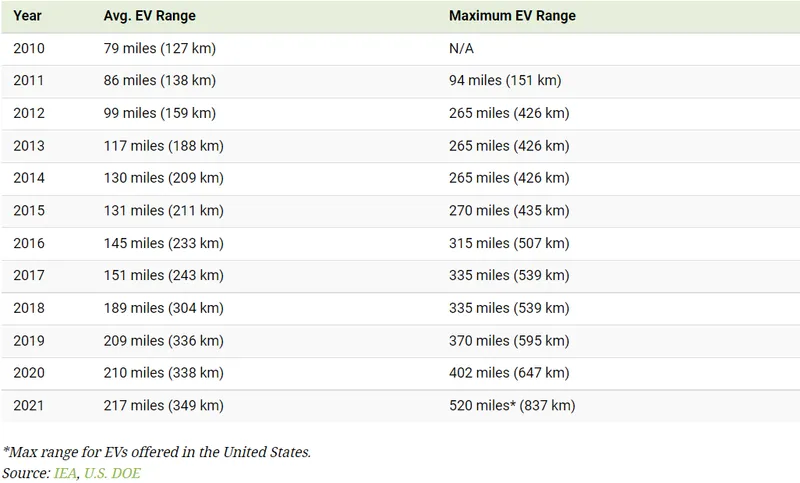Screen dimensions: 800x483
Task: Select the 2012 row year cell
Action: tap(29, 113)
